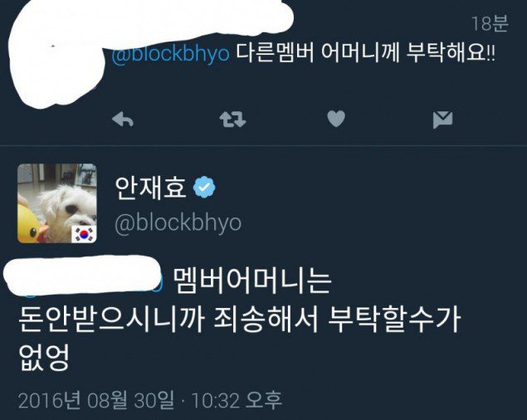Like the top reply with heart icon
The image size is (527, 420).
pos(336,119)
